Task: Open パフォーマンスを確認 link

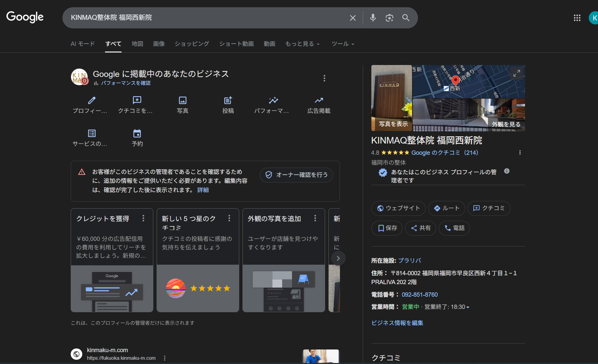Action: coord(126,83)
